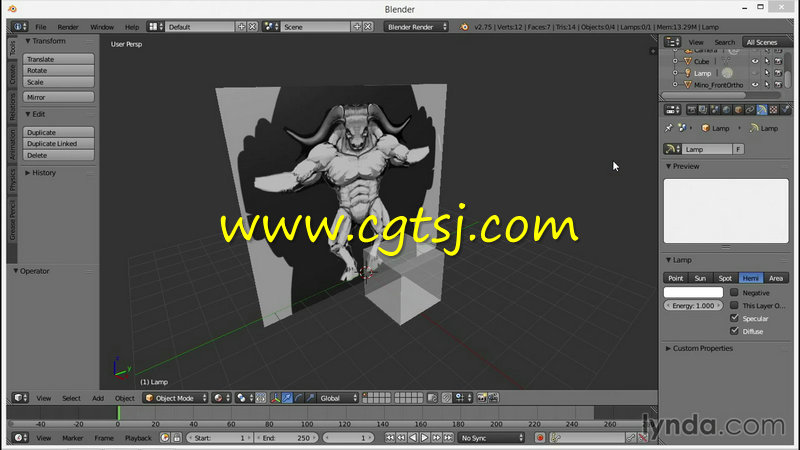800x450 pixels.
Task: Collapse the Preview panel
Action: (x=682, y=166)
